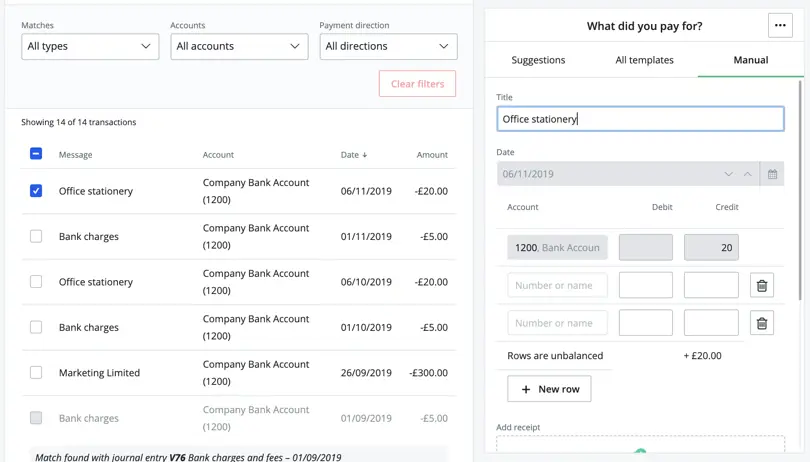Image resolution: width=810 pixels, height=462 pixels.
Task: Click the Amount column header
Action: (432, 155)
